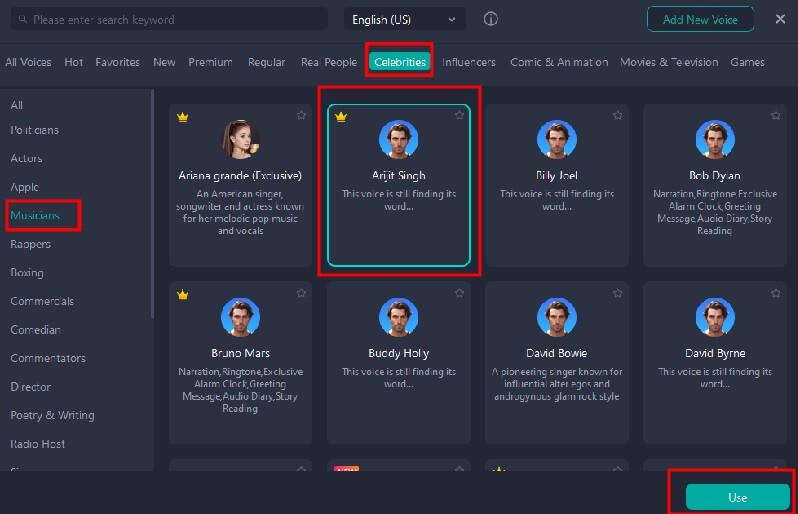Apply selected voice with Use button
This screenshot has width=798, height=514.
tap(738, 497)
